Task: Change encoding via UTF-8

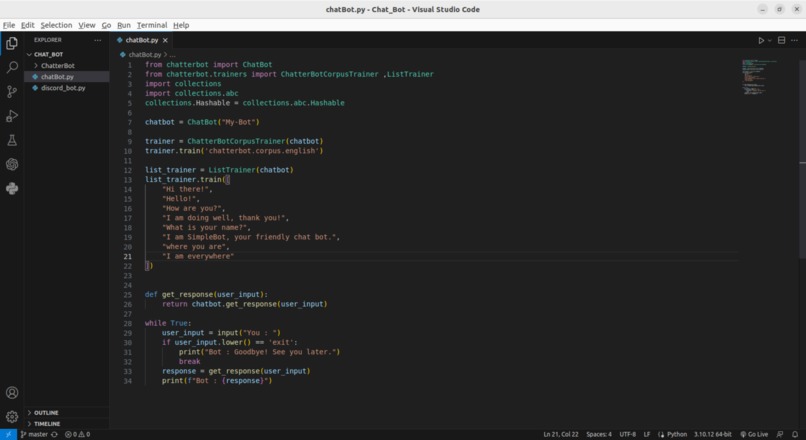Action: (627, 434)
